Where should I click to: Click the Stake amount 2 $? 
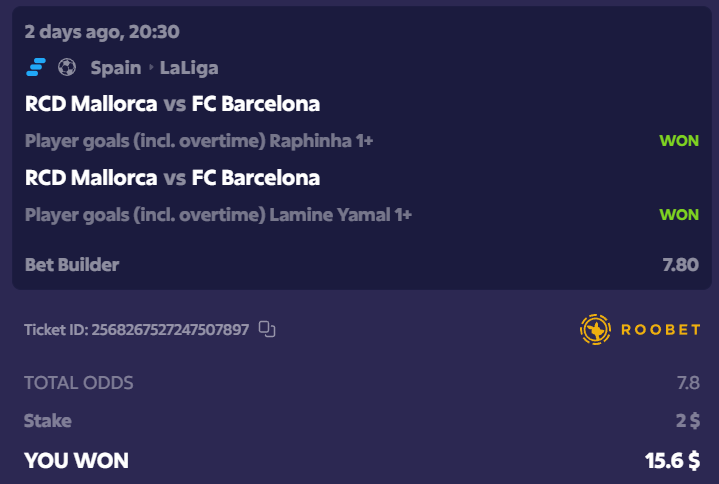pyautogui.click(x=688, y=421)
